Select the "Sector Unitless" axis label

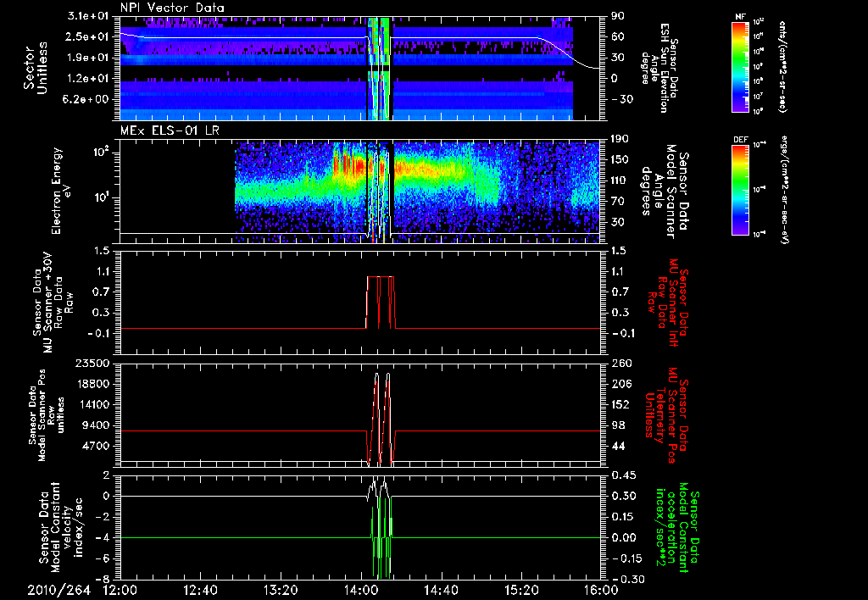pos(36,68)
